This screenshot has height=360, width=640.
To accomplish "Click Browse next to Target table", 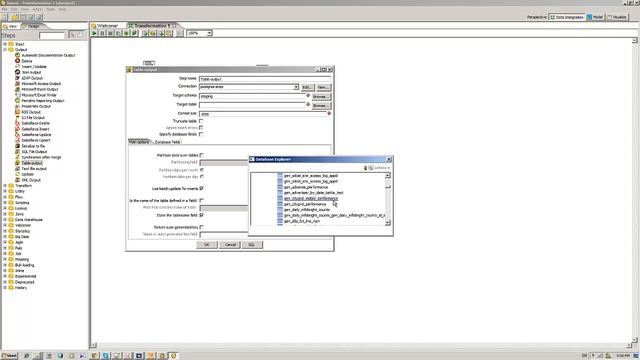I will click(321, 106).
